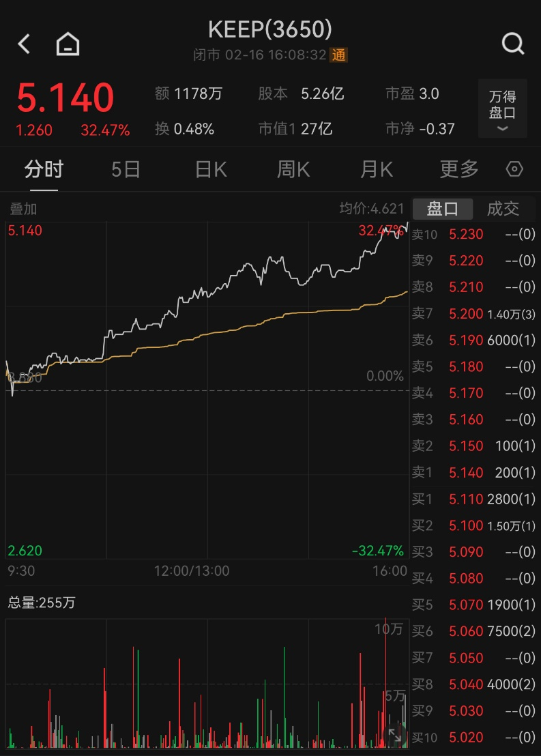Select the 买7 5.050 bid row

pos(473,658)
